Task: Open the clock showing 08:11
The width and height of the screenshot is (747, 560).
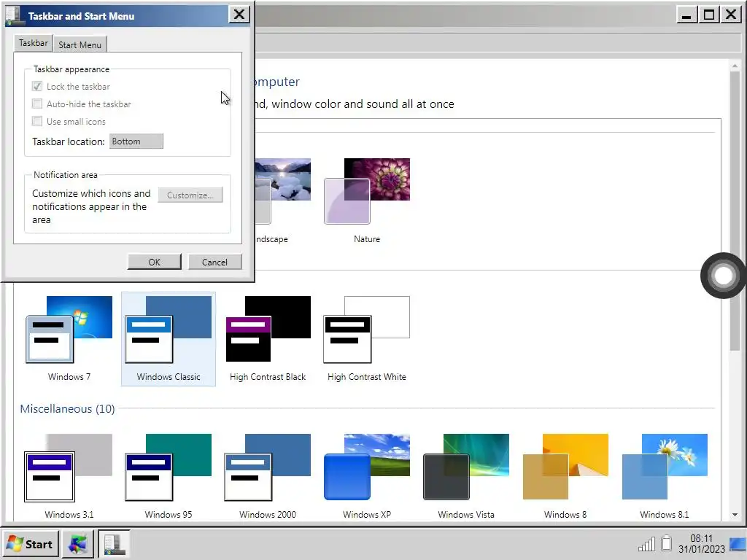Action: [x=701, y=544]
